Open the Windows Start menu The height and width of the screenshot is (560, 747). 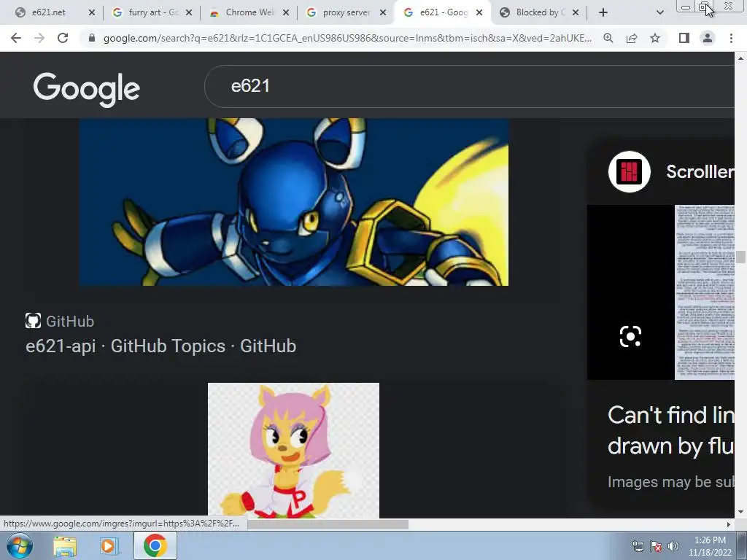point(19,545)
